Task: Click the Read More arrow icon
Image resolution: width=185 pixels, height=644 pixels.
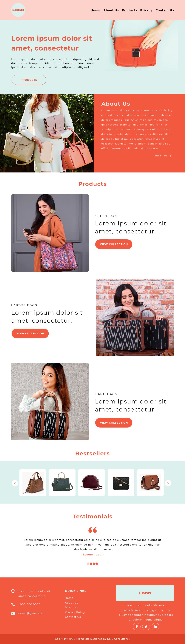Action: tap(170, 156)
